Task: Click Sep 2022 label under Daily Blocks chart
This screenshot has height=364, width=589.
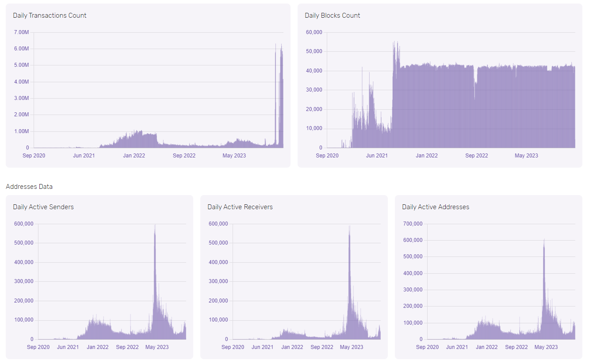Action: (477, 156)
